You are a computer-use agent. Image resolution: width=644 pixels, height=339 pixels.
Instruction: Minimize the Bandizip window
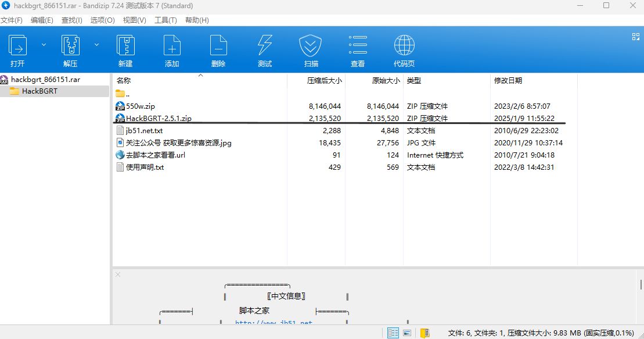click(x=580, y=6)
